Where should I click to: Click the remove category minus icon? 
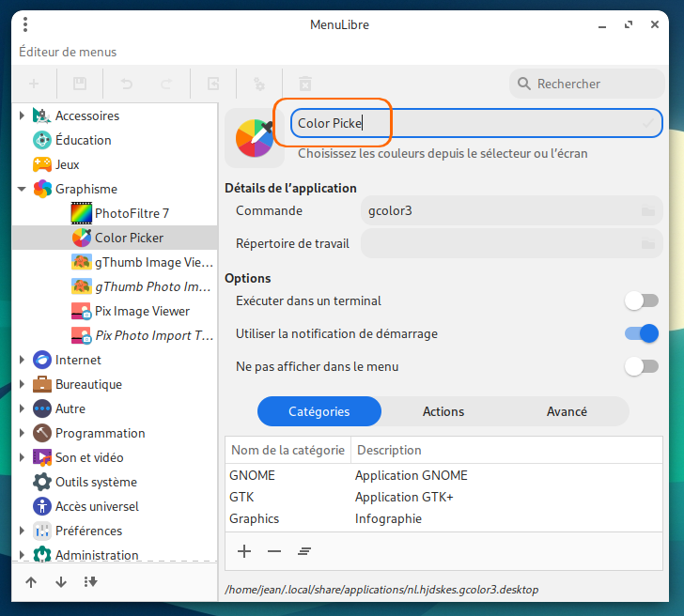coord(273,551)
